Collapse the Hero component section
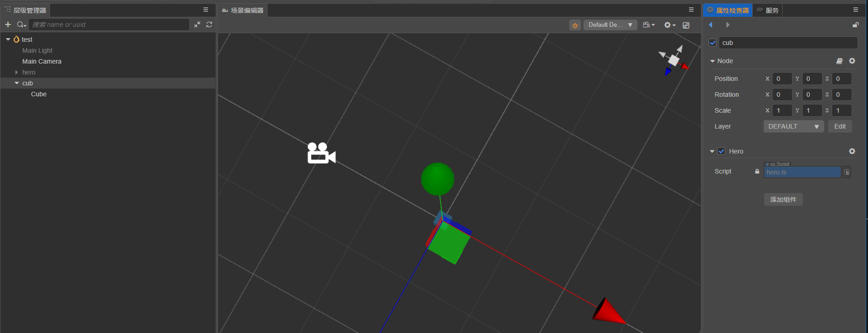Screen dimensions: 868x333 point(712,151)
